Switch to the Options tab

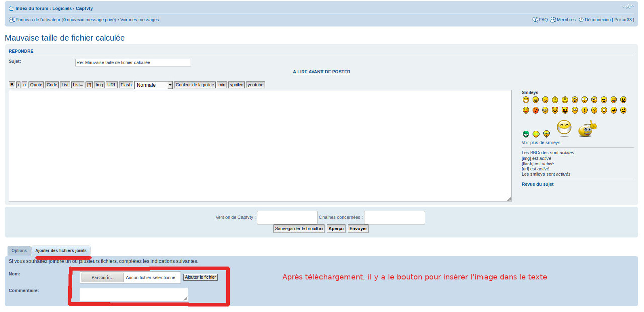[x=19, y=251]
